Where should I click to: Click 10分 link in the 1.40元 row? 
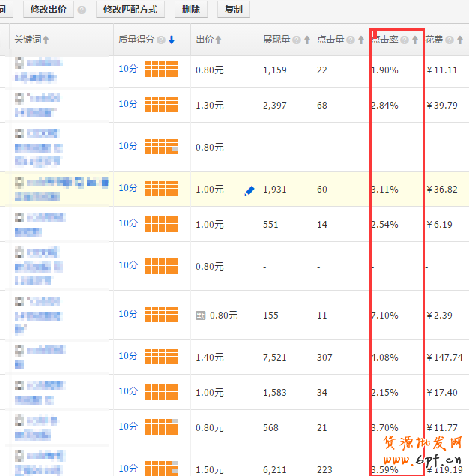pyautogui.click(x=127, y=356)
